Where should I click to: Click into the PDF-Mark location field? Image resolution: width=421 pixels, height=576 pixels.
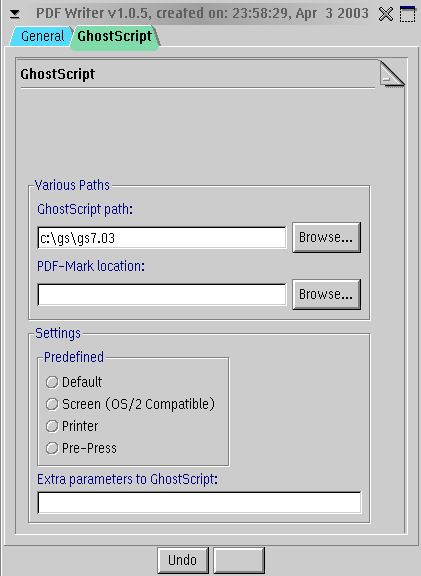click(x=162, y=294)
